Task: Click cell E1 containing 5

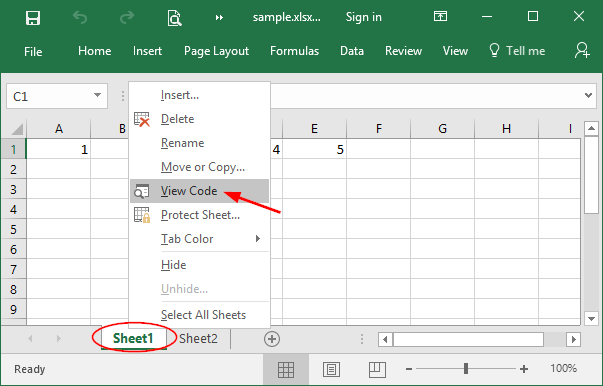Action: pyautogui.click(x=314, y=149)
